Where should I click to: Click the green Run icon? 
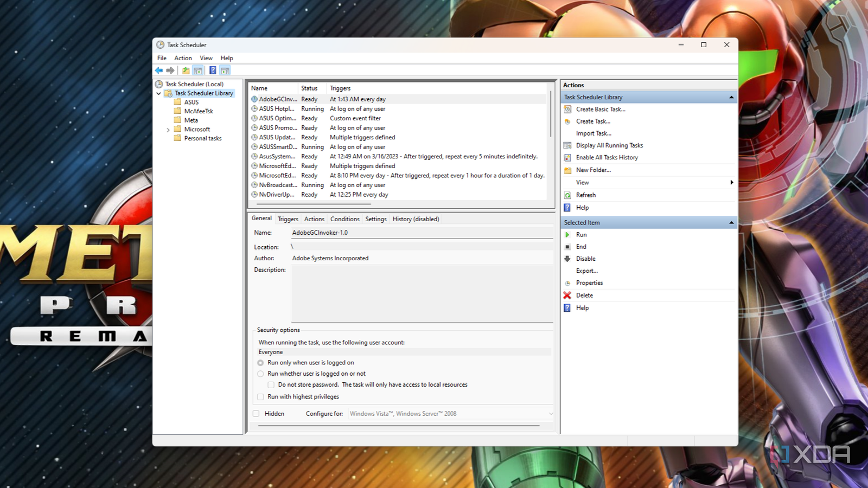[x=567, y=235]
